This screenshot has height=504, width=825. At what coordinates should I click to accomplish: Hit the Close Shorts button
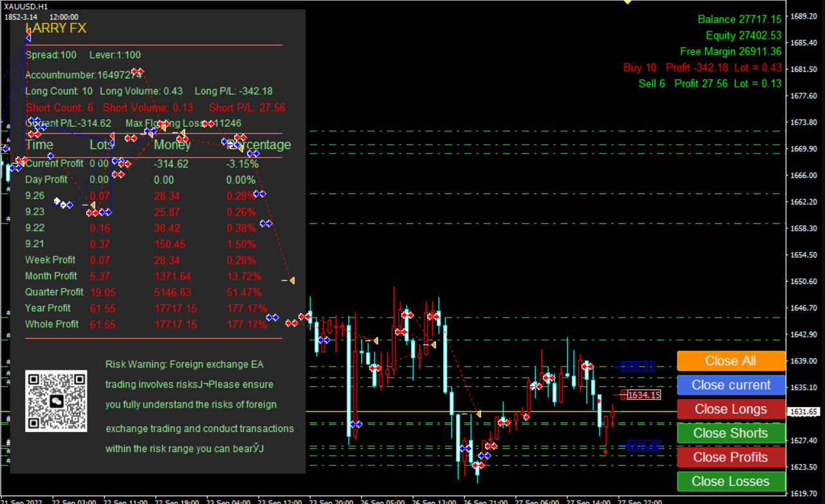[730, 433]
